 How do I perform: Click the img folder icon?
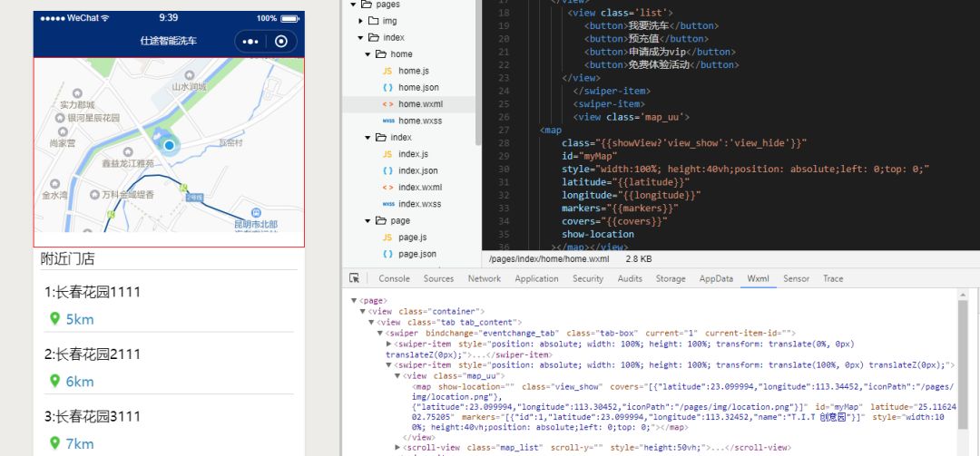373,21
